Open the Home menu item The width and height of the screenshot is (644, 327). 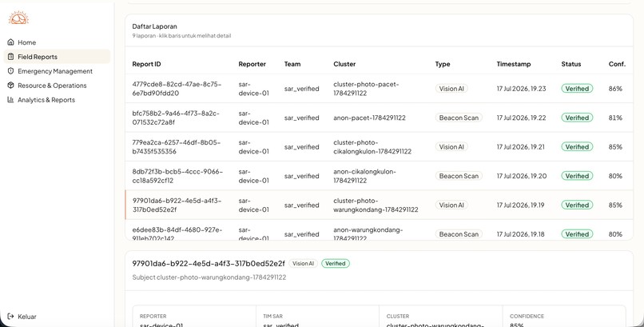click(x=57, y=42)
